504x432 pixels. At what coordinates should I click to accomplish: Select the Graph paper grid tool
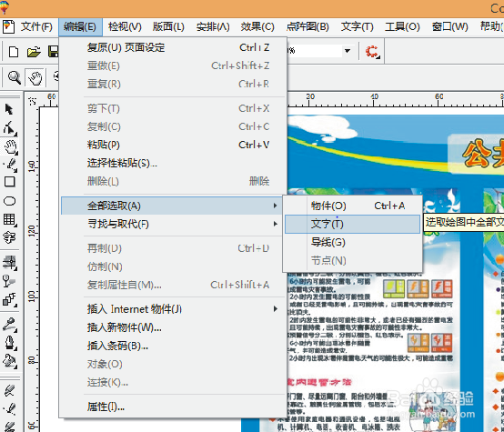pos(10,220)
